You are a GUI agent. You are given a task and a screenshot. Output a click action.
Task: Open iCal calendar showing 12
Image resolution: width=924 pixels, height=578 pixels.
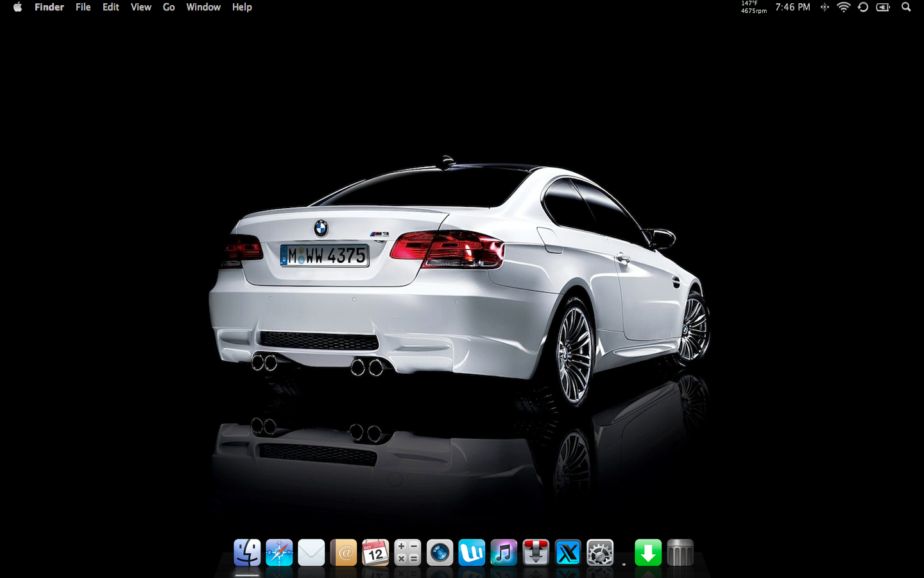tap(375, 552)
